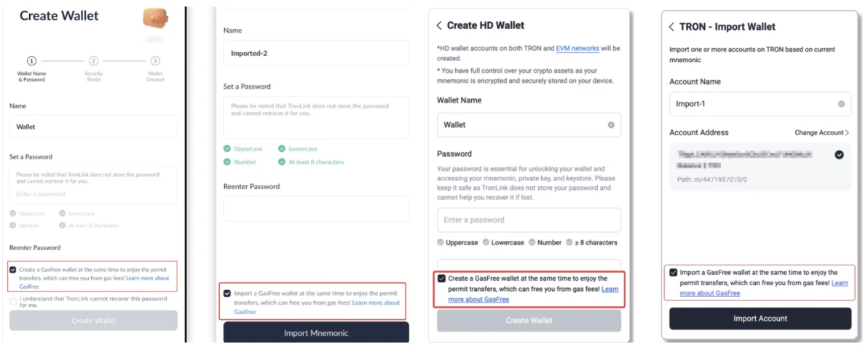Click the wallet illustration icon beside Create Wallet title
This screenshot has width=868, height=352.
[155, 17]
